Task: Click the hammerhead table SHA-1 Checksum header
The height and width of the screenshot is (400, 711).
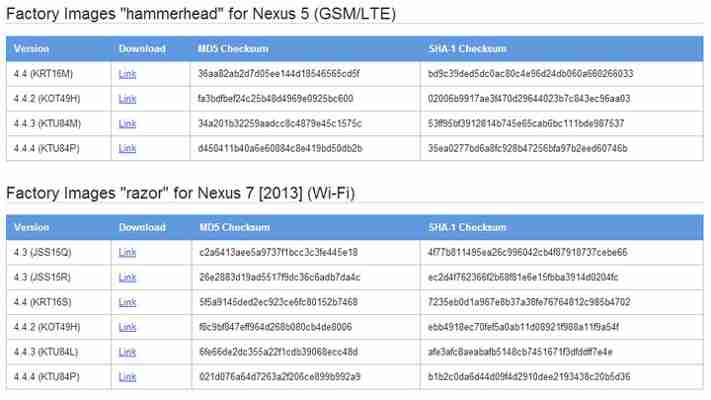Action: [468, 49]
